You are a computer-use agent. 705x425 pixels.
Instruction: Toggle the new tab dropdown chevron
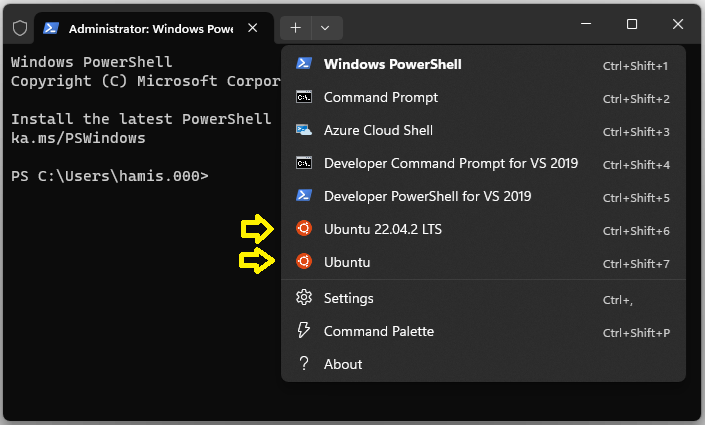click(x=327, y=28)
